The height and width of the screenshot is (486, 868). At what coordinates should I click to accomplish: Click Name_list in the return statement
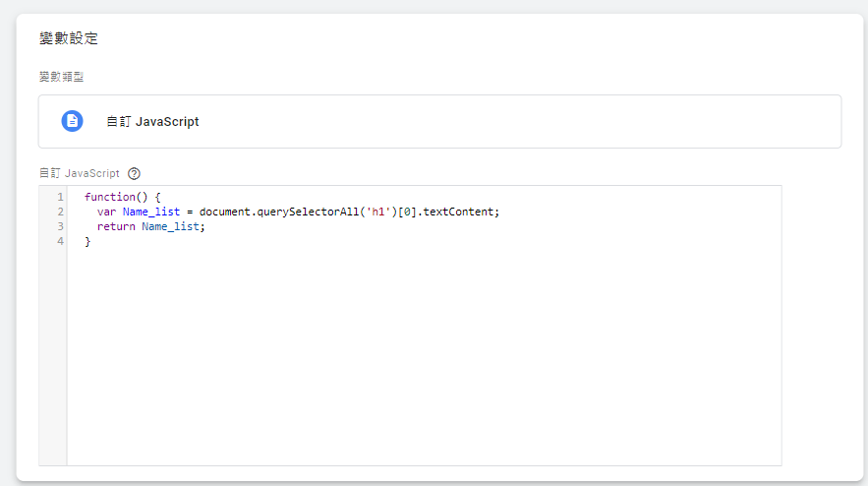(169, 226)
